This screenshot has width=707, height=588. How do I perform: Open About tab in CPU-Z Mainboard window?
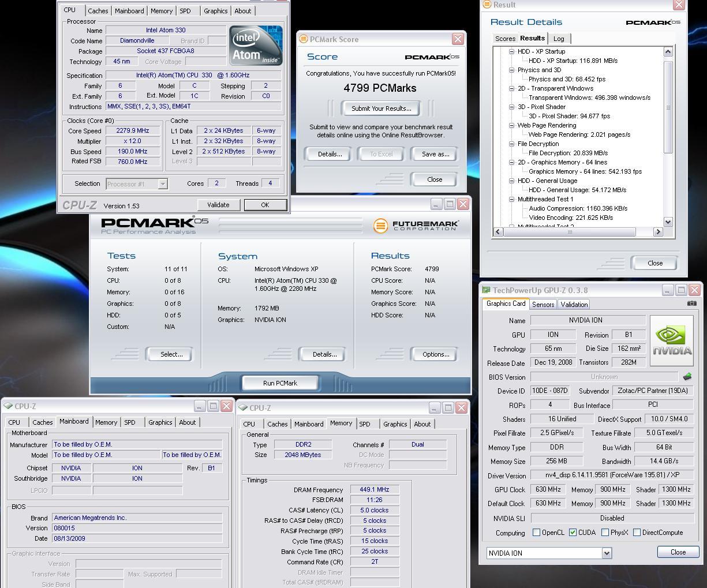point(188,422)
